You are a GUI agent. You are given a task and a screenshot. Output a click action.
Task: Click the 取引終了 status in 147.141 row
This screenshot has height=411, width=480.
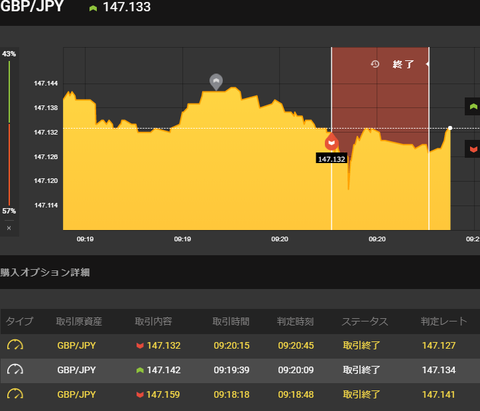tap(361, 395)
